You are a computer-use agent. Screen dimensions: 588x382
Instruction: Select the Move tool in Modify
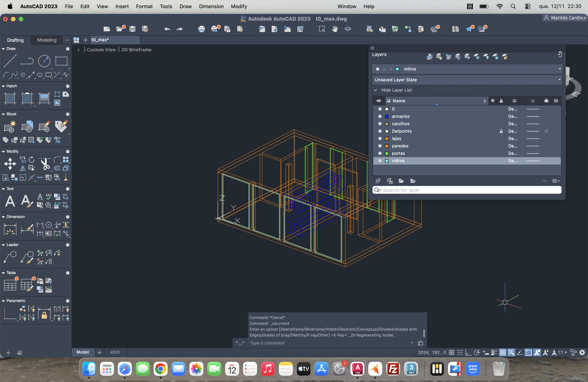(10, 164)
